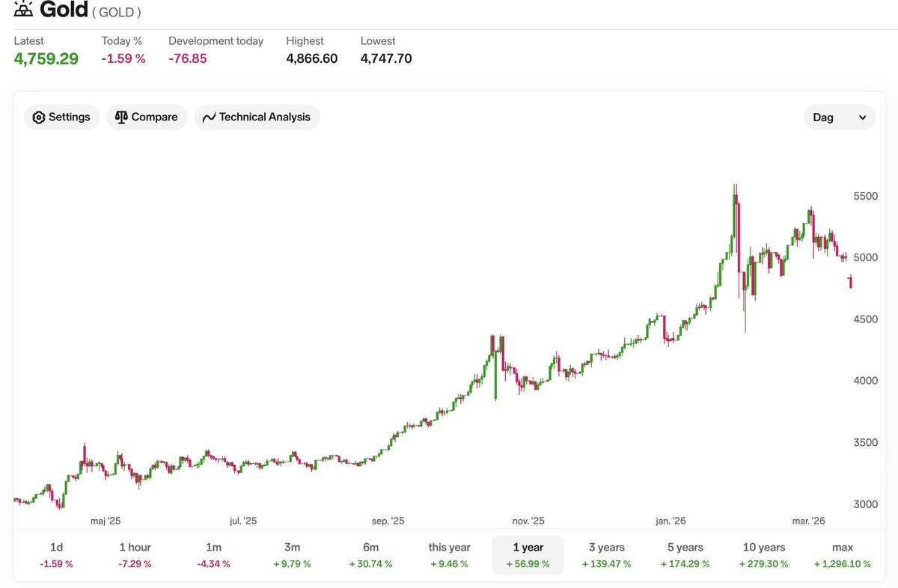The image size is (898, 588).
Task: Click the Development today value -76.85
Action: [x=188, y=59]
